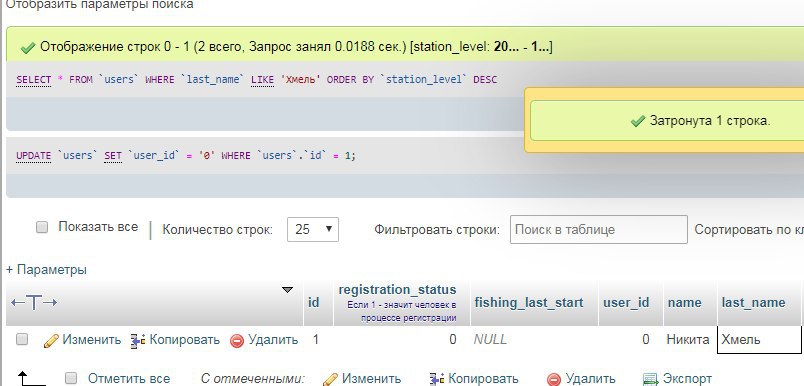Sort by the user_id column header
This screenshot has height=386, width=804.
point(626,302)
